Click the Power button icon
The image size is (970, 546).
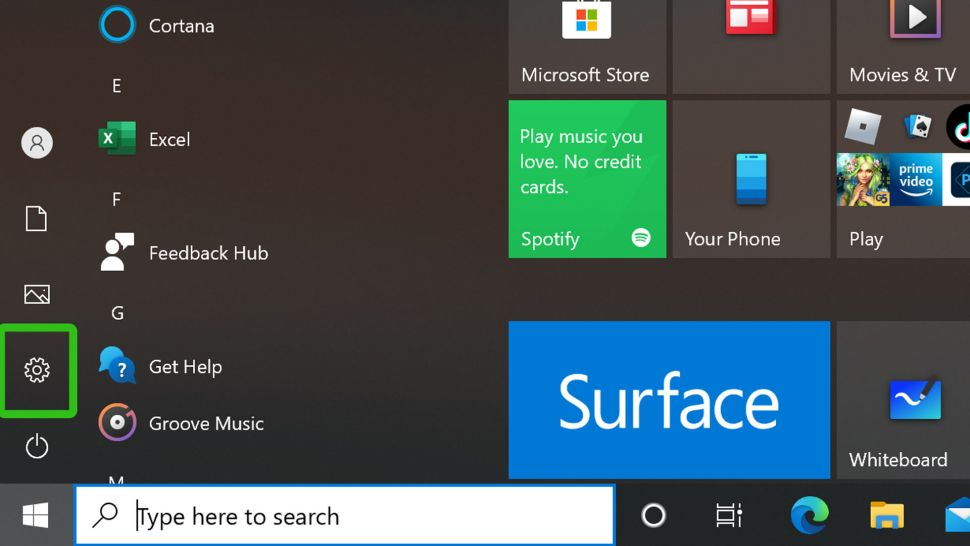coord(37,446)
